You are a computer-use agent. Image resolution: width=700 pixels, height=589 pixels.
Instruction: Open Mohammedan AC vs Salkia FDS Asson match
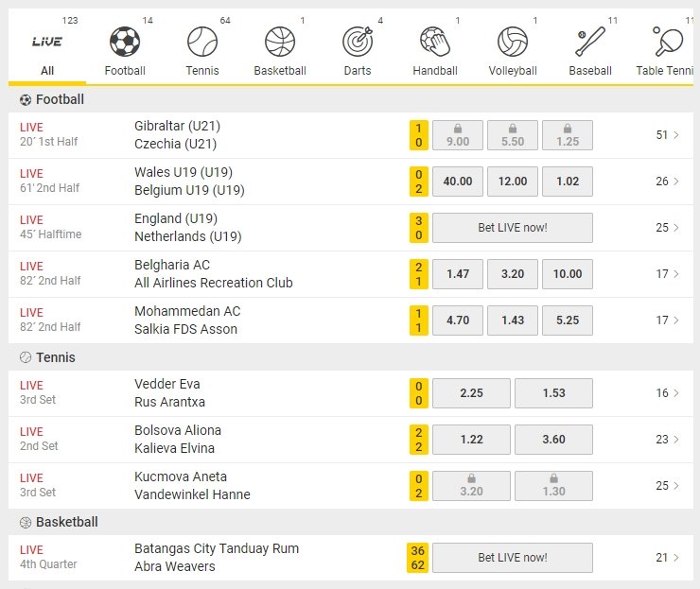186,320
